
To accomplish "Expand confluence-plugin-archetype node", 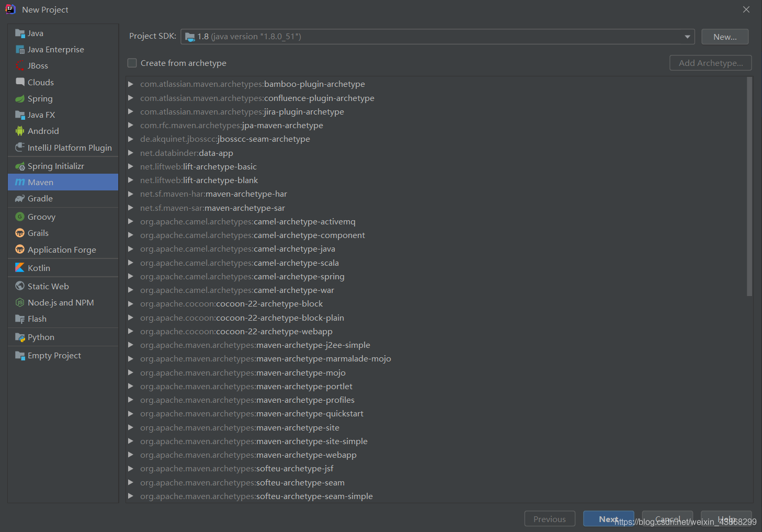I will 131,98.
